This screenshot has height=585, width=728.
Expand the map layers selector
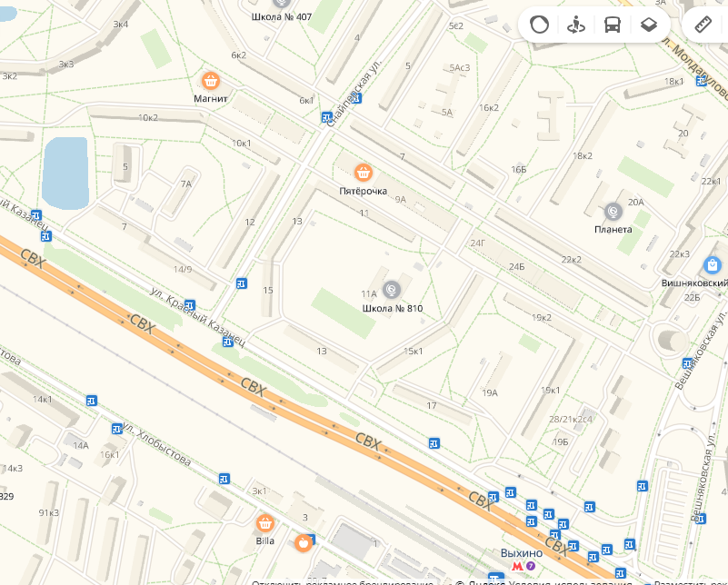[648, 25]
